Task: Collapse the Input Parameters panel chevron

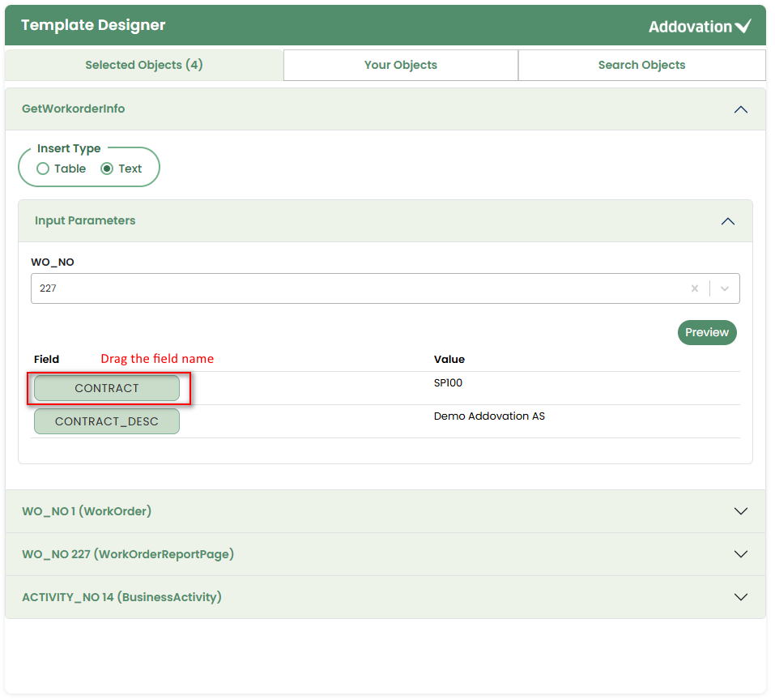Action: click(x=727, y=221)
